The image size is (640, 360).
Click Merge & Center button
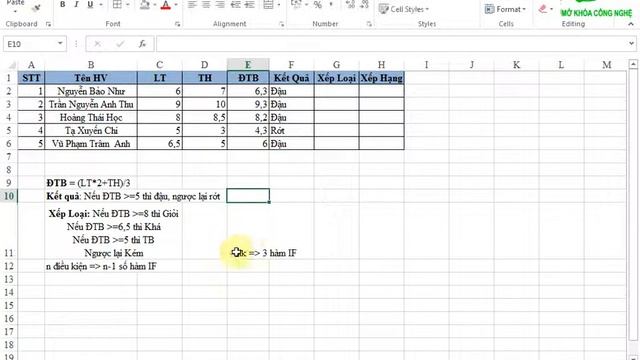point(268,4)
